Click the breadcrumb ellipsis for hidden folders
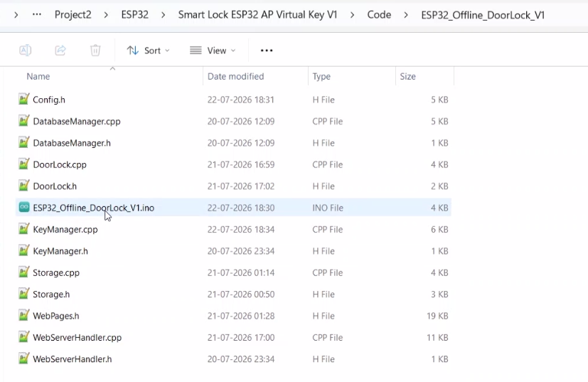 tap(37, 15)
